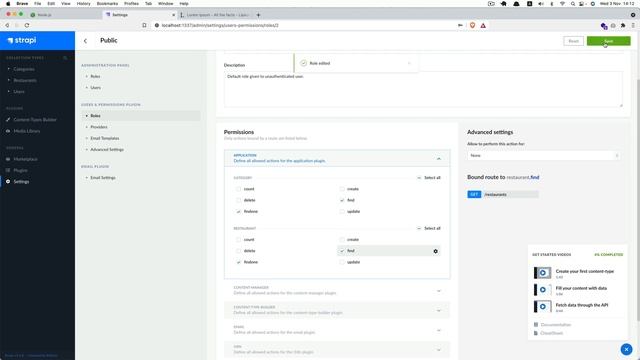Close the get started videos panel
Image resolution: width=640 pixels, height=360 pixels.
coord(626,349)
